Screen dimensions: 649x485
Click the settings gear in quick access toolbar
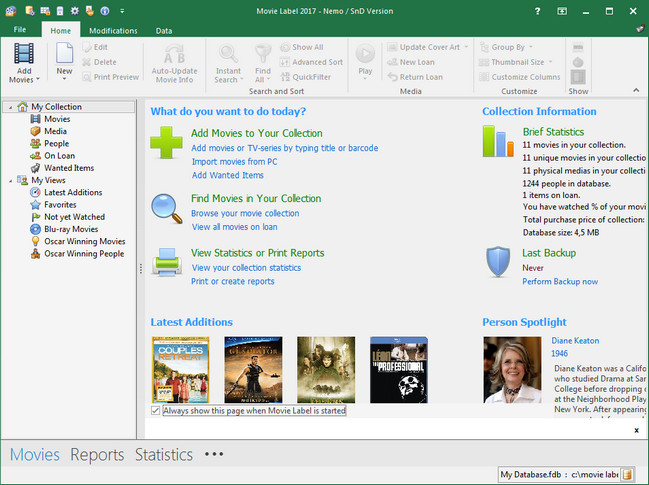pyautogui.click(x=75, y=11)
